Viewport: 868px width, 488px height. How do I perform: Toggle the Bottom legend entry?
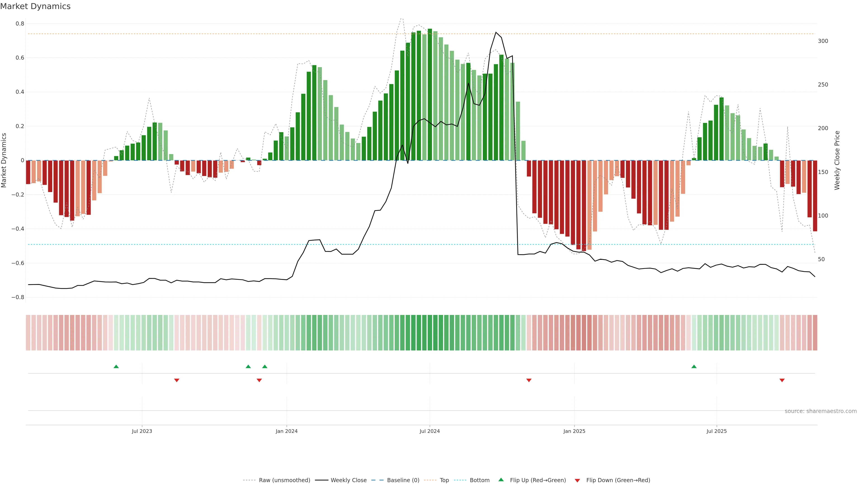[479, 480]
